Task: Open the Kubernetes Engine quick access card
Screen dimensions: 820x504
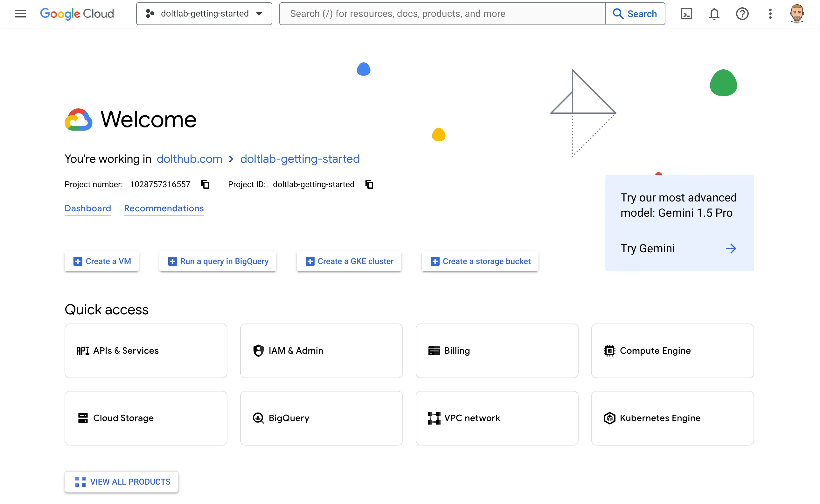Action: [672, 418]
